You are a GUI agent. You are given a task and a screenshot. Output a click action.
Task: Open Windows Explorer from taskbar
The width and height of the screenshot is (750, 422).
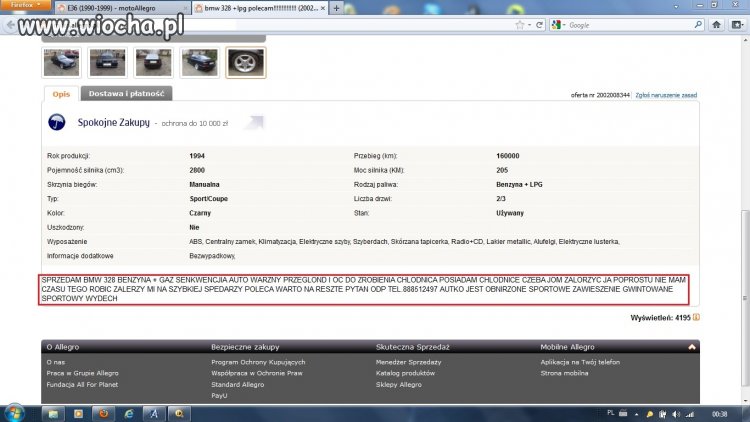(53, 413)
